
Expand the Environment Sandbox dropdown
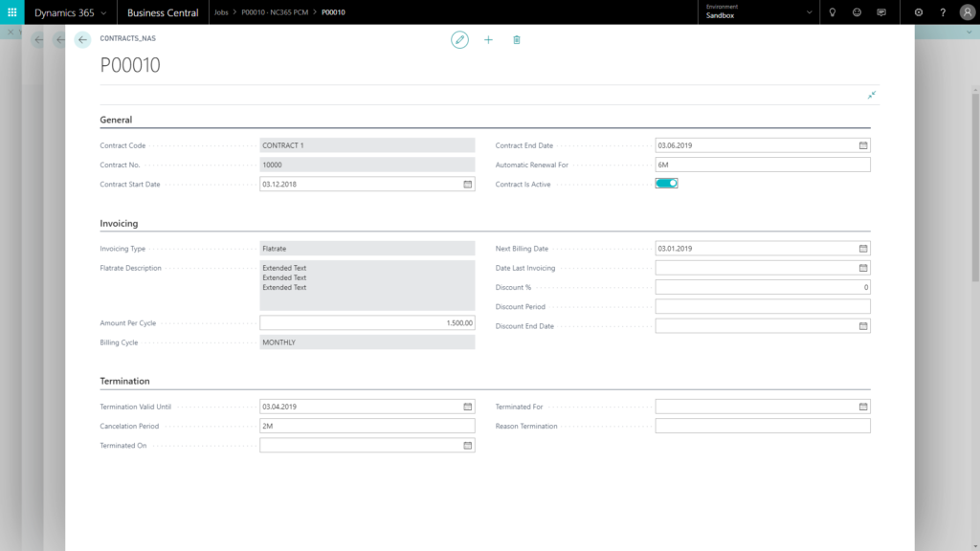(809, 12)
